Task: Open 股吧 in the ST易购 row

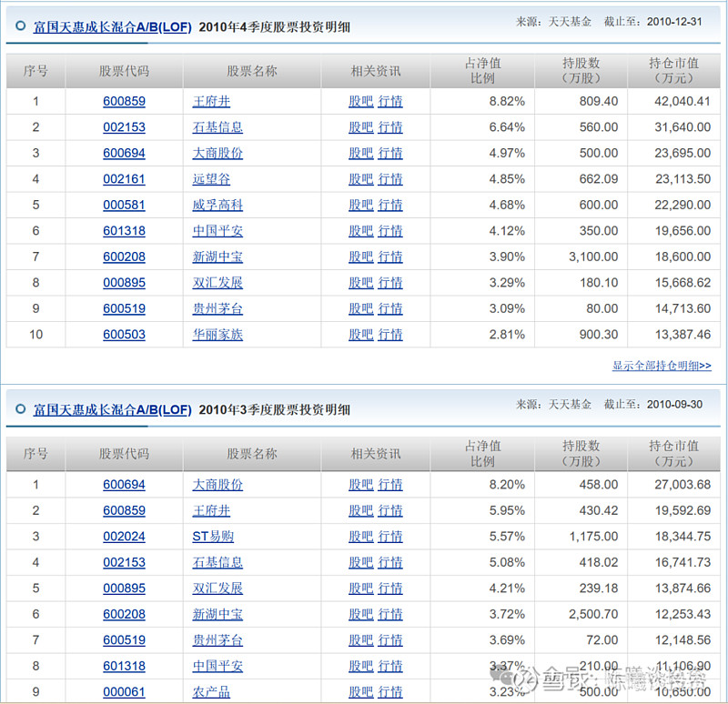Action: [x=361, y=537]
